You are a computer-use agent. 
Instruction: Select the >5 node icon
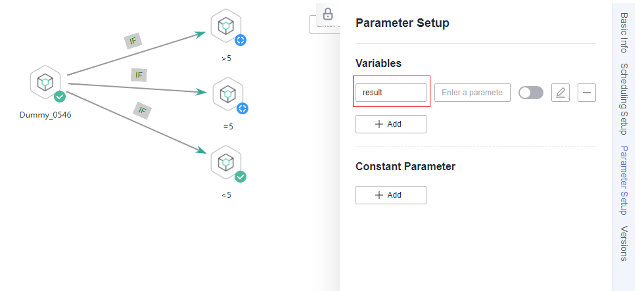(x=227, y=26)
